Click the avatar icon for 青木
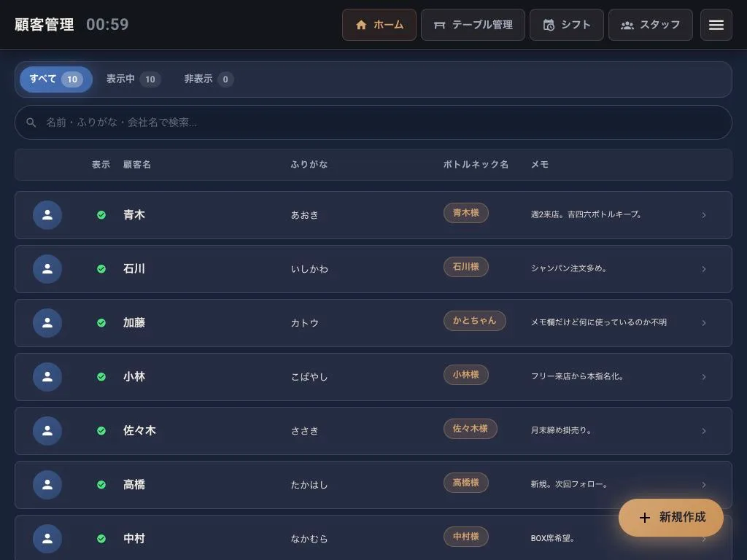 (47, 215)
